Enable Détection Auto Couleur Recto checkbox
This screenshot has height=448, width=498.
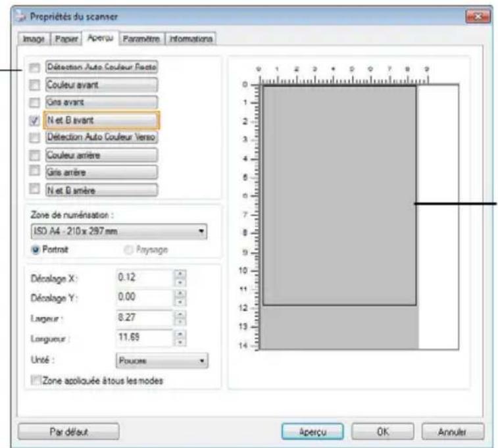point(34,67)
